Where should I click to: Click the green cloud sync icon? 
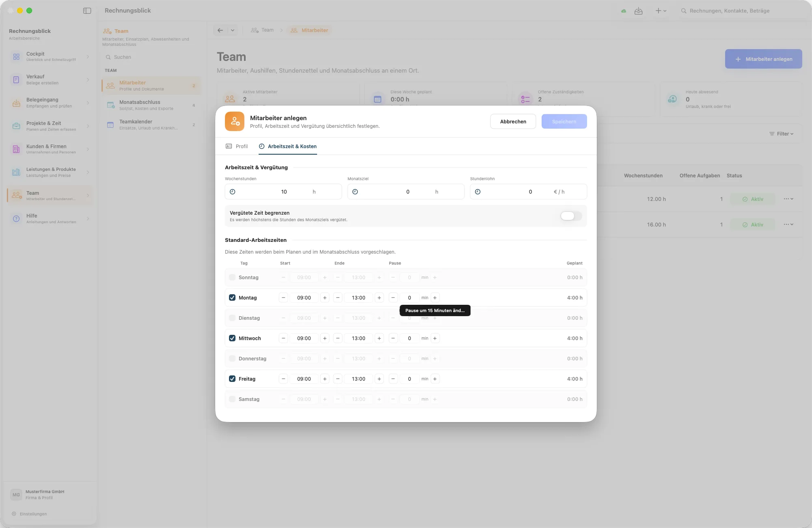pyautogui.click(x=624, y=11)
